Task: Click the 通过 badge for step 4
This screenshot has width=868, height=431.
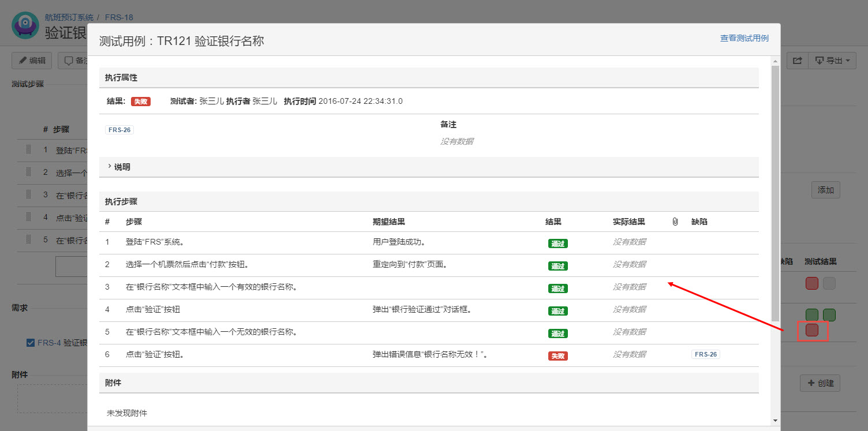Action: point(558,311)
